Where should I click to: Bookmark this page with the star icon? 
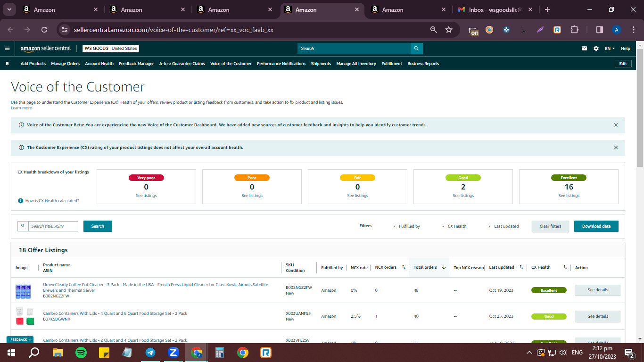point(449,30)
